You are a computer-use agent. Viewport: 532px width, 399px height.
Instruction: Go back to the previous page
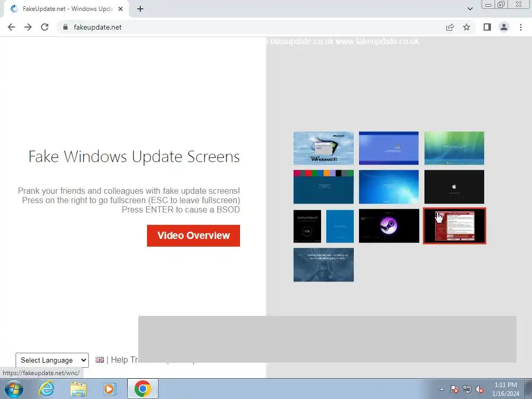point(11,27)
